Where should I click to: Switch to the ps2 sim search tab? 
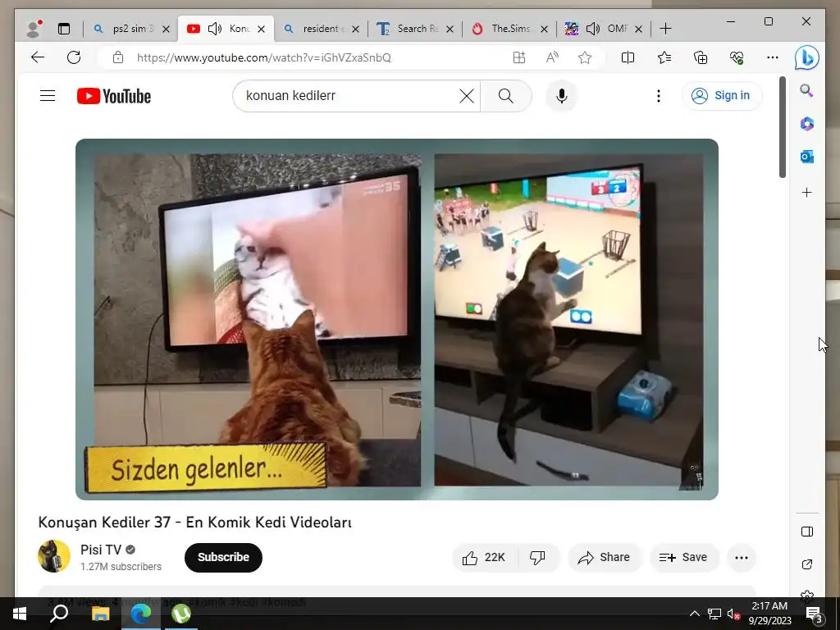point(130,29)
